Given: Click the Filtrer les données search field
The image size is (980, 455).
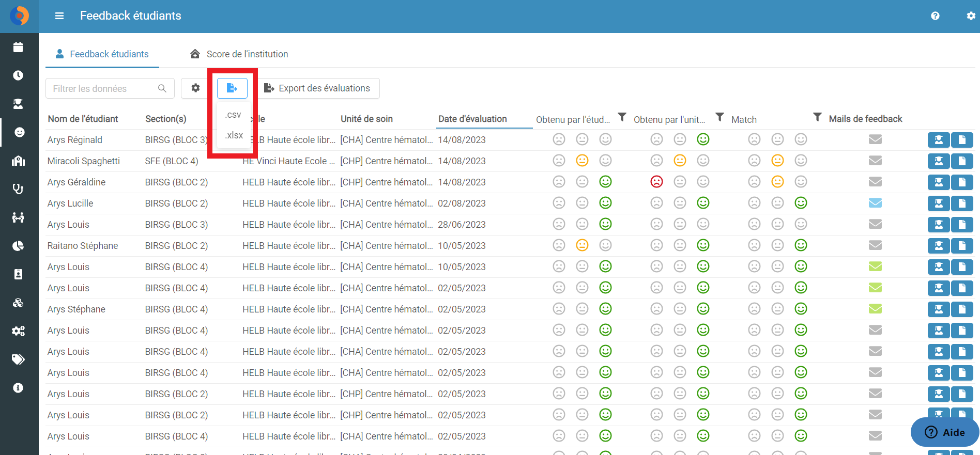Looking at the screenshot, I should pyautogui.click(x=110, y=89).
